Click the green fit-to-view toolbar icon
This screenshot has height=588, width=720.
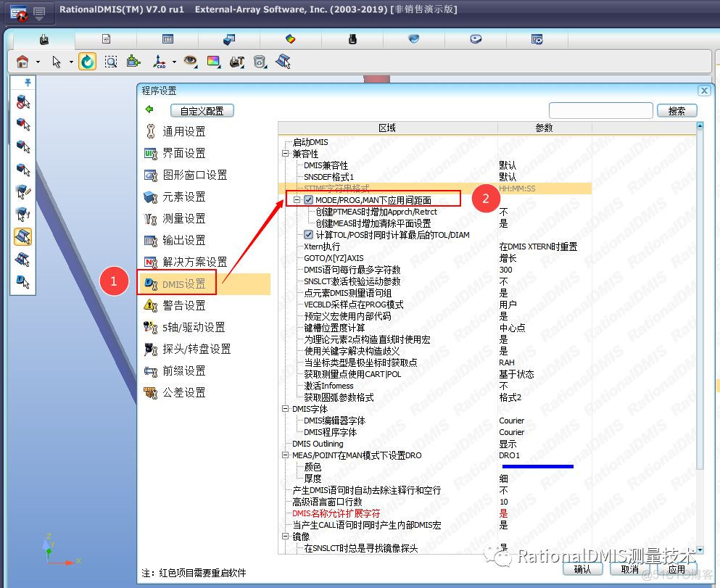[x=133, y=61]
